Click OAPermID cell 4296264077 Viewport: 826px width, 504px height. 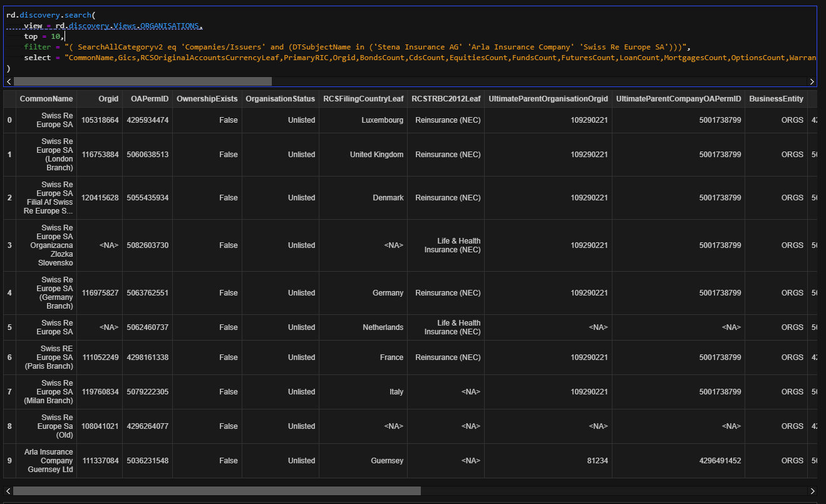(148, 426)
